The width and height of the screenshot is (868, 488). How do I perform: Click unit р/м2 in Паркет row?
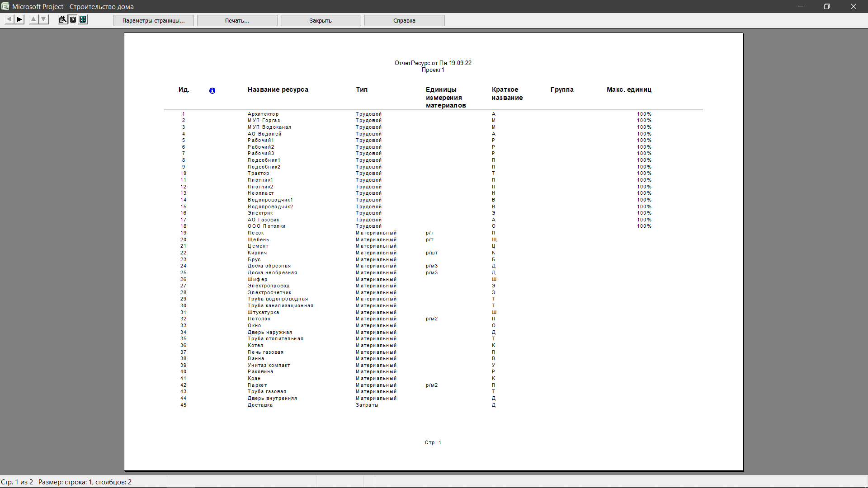(x=432, y=385)
